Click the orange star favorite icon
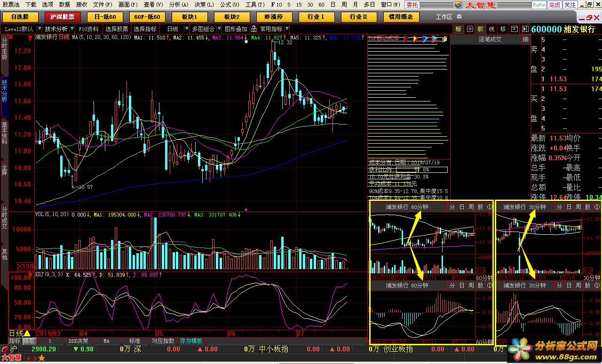The image size is (602, 364). pyautogui.click(x=41, y=358)
